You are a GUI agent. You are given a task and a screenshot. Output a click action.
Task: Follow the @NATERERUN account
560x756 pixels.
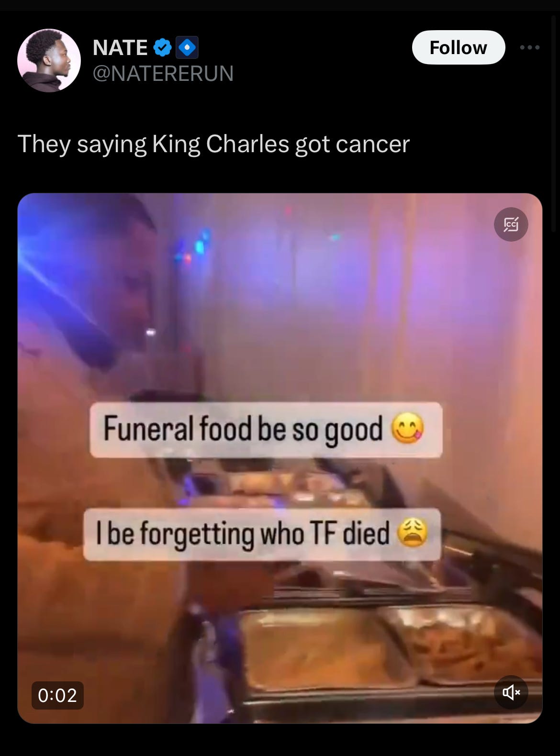click(x=458, y=47)
